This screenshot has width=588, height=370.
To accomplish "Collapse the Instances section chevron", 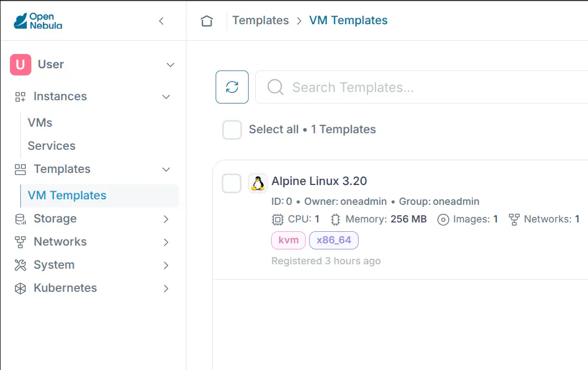I will pos(166,97).
